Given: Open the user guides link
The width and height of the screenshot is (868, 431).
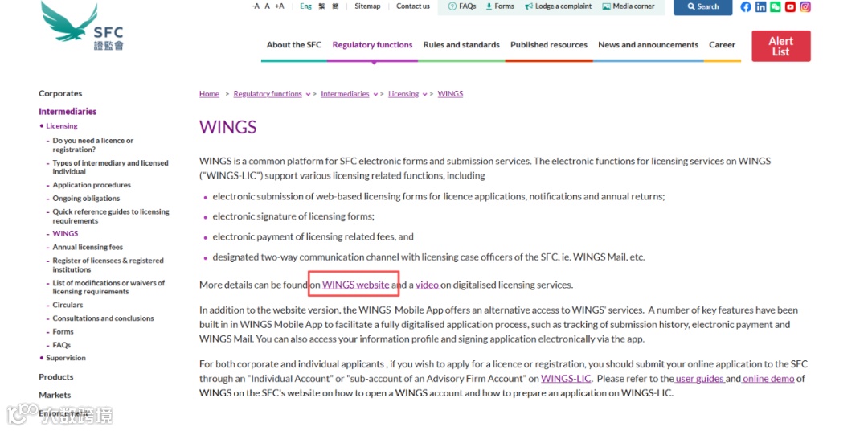Looking at the screenshot, I should pos(700,379).
